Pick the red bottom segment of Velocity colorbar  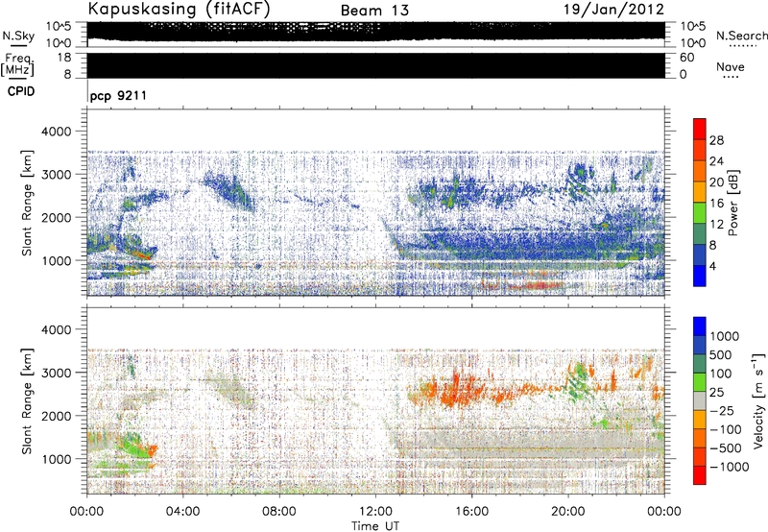click(x=700, y=475)
